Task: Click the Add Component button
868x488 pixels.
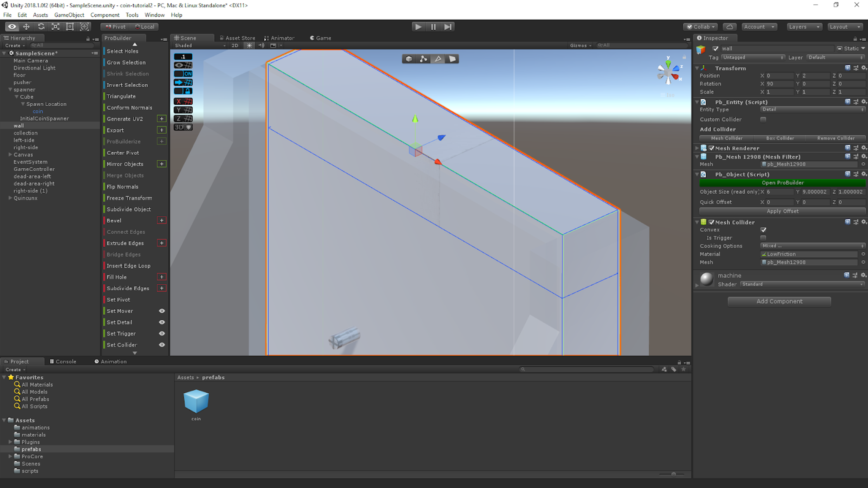Action: (779, 301)
